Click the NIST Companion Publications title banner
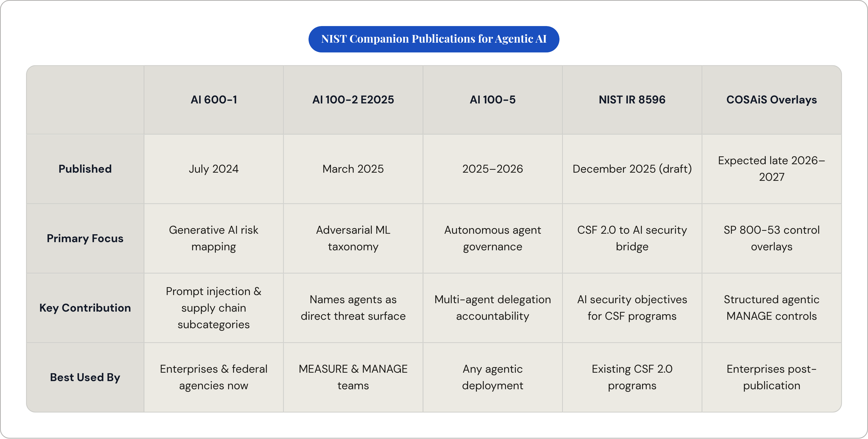The width and height of the screenshot is (868, 439). pos(434,39)
